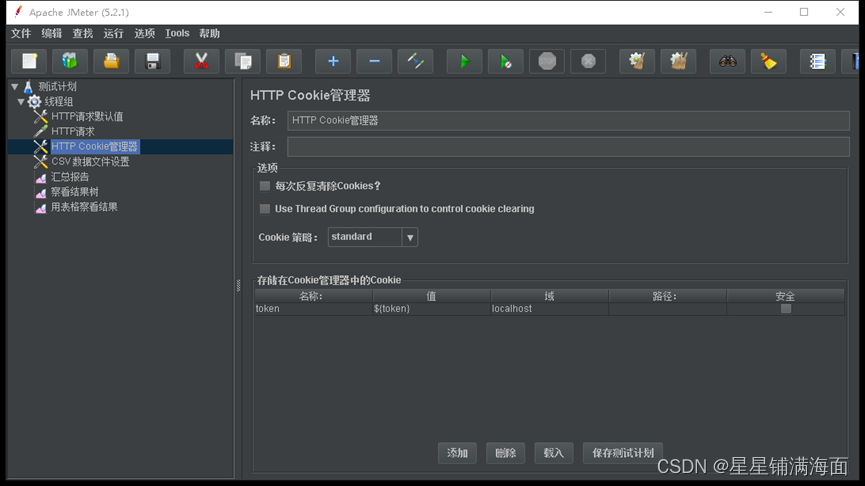This screenshot has width=865, height=486.
Task: Open the Function Helper list icon
Action: [x=817, y=61]
